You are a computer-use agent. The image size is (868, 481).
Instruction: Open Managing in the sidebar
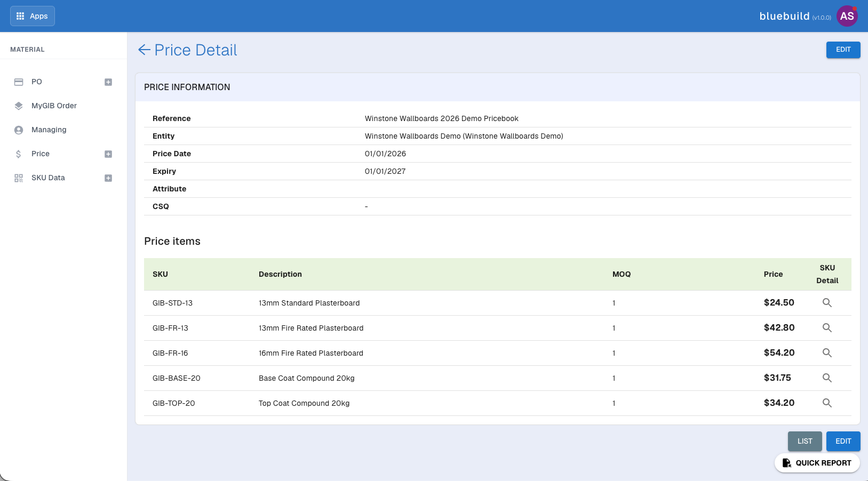coord(49,130)
